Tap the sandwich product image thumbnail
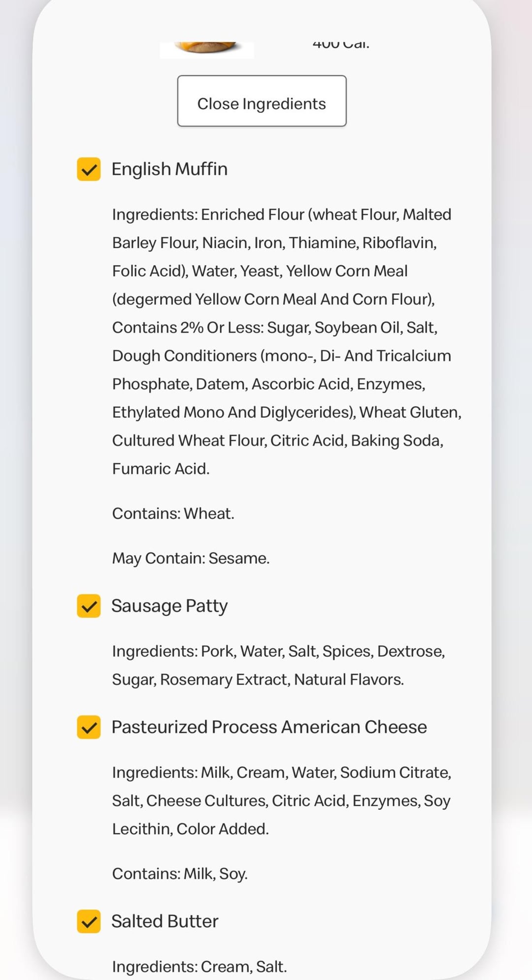This screenshot has width=532, height=980. (x=207, y=49)
